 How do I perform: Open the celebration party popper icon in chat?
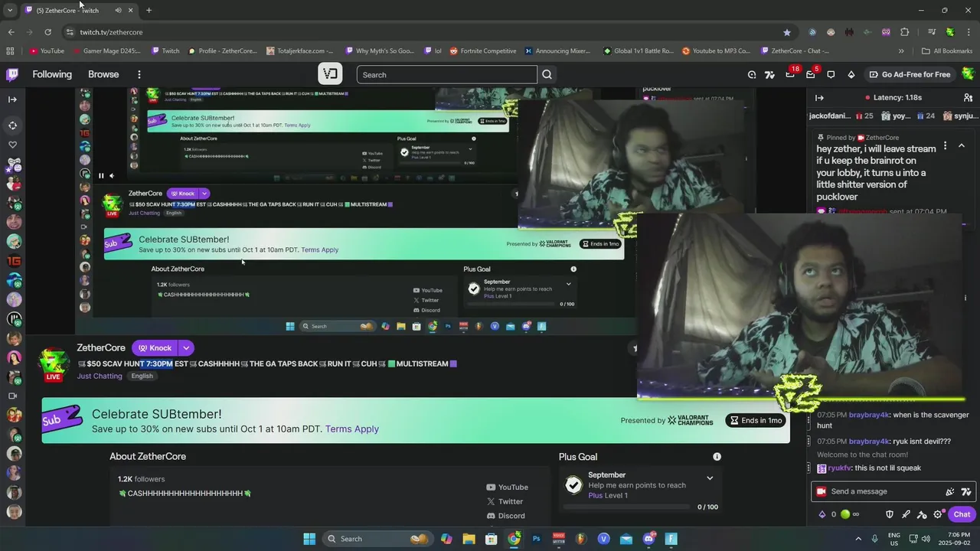coord(950,491)
